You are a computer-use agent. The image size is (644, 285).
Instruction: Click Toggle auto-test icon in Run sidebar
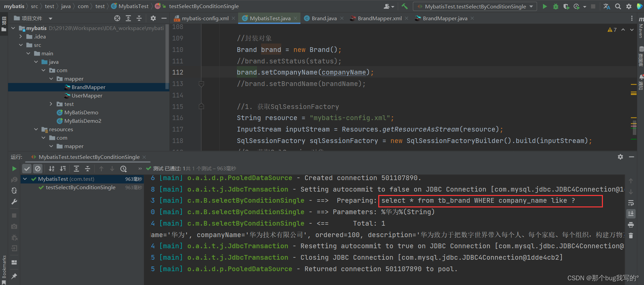pyautogui.click(x=14, y=191)
